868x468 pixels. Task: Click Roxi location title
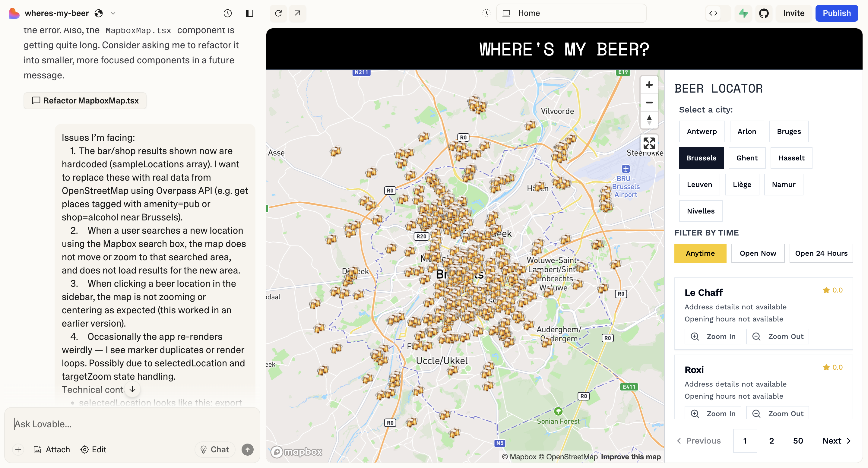point(694,370)
